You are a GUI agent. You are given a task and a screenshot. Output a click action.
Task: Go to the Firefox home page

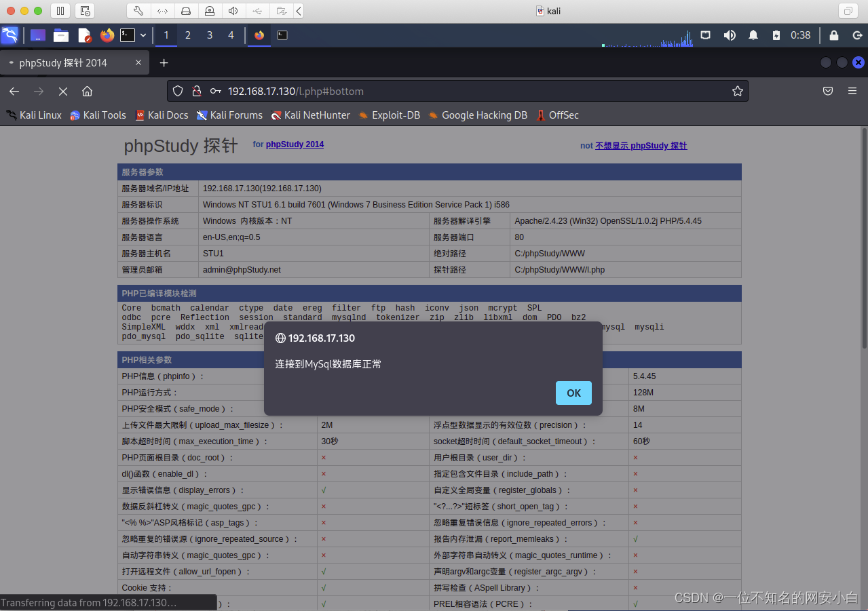click(87, 91)
